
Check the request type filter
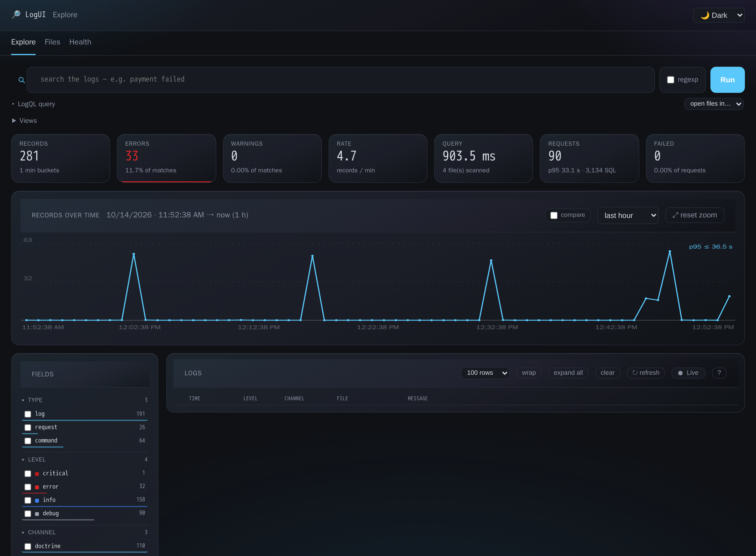[28, 428]
